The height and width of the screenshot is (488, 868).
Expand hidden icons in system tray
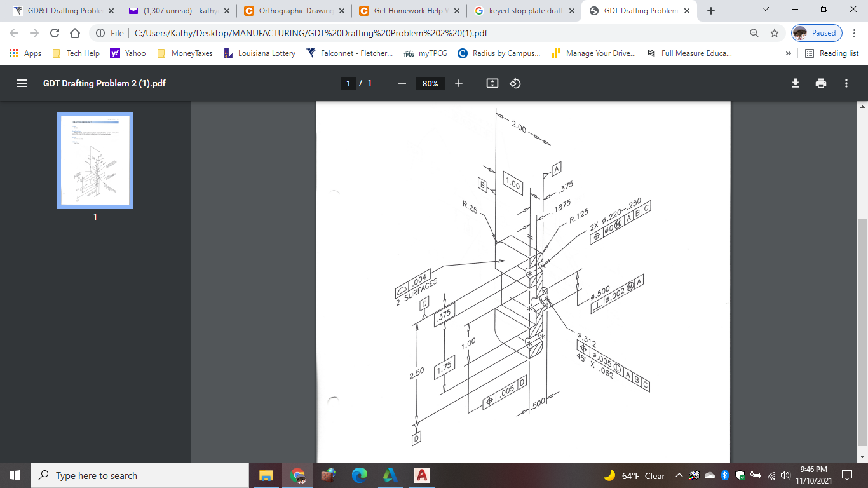(679, 475)
